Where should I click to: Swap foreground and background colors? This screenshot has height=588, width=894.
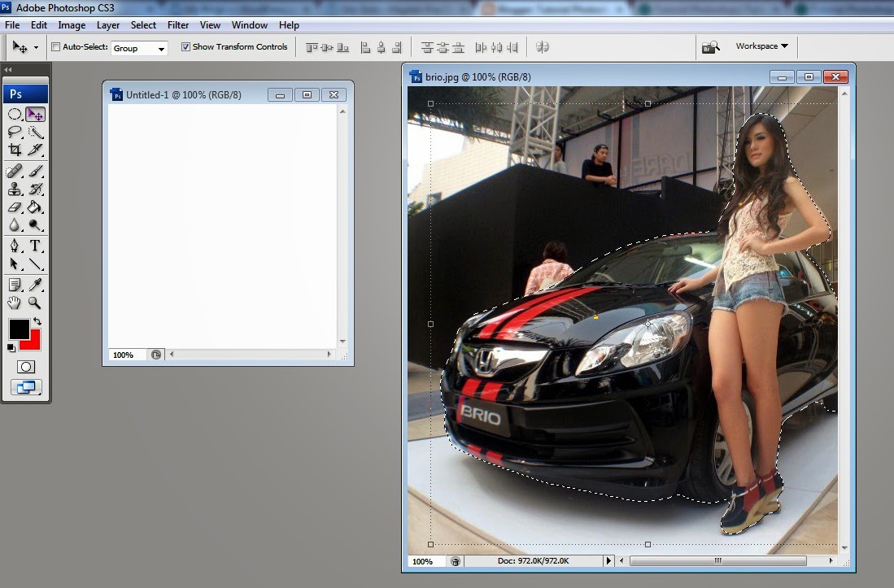(37, 321)
